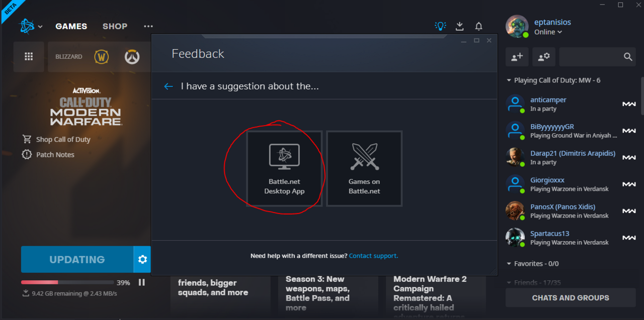644x320 pixels.
Task: Go back with Feedback arrow
Action: (169, 86)
